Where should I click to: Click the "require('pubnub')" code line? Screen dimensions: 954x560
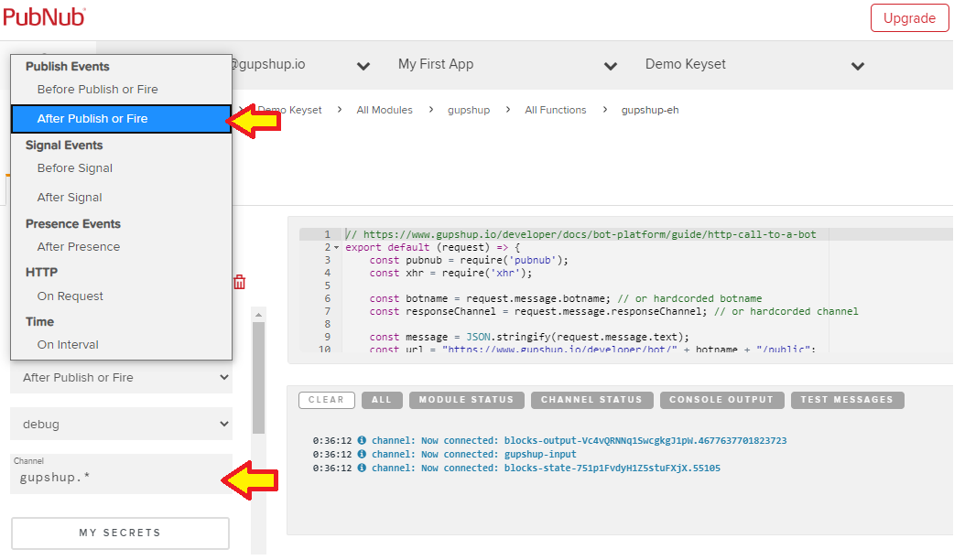pos(469,260)
